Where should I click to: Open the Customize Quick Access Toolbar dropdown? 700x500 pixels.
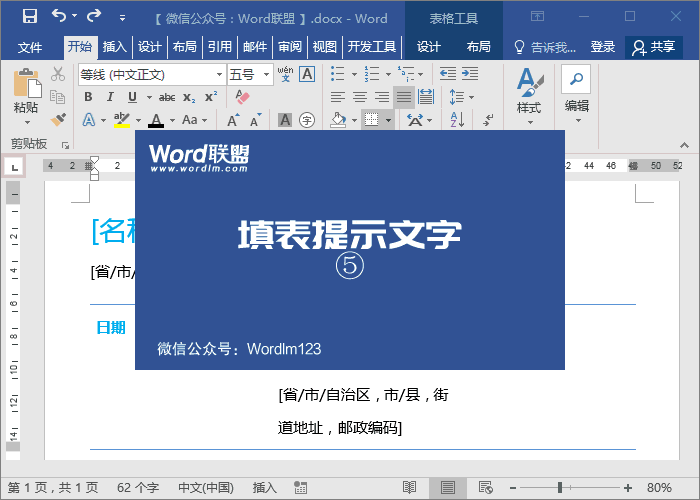click(x=122, y=18)
